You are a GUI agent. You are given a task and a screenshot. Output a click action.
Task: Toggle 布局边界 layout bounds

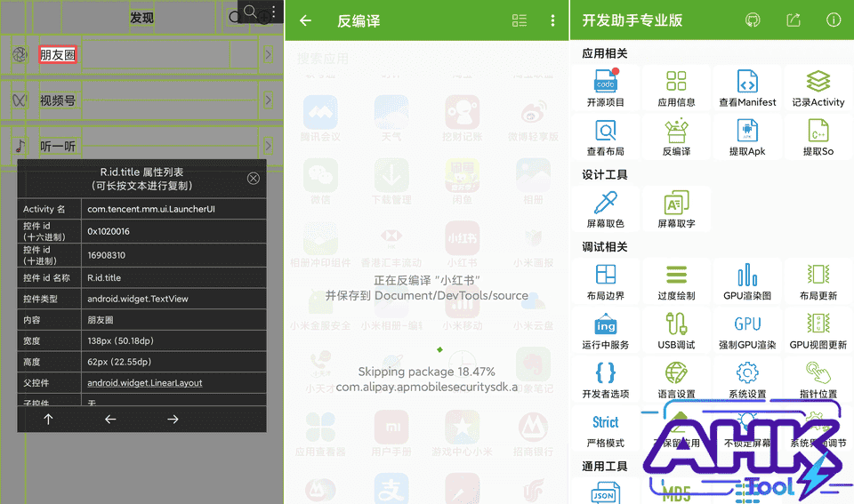tap(605, 282)
